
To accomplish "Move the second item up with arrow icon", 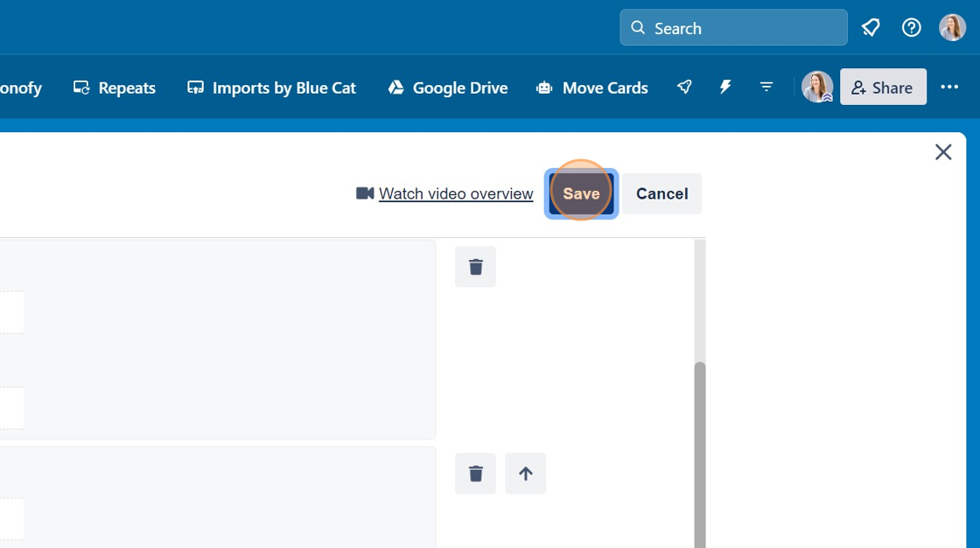I will pos(525,473).
